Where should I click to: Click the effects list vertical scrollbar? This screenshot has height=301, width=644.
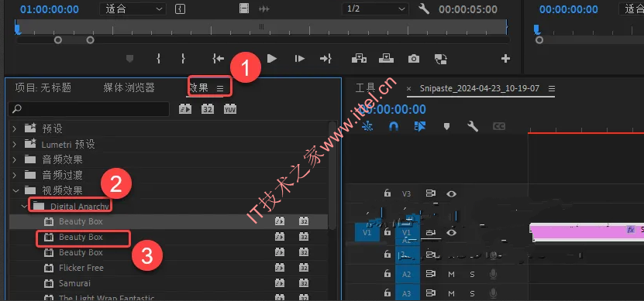point(332,176)
